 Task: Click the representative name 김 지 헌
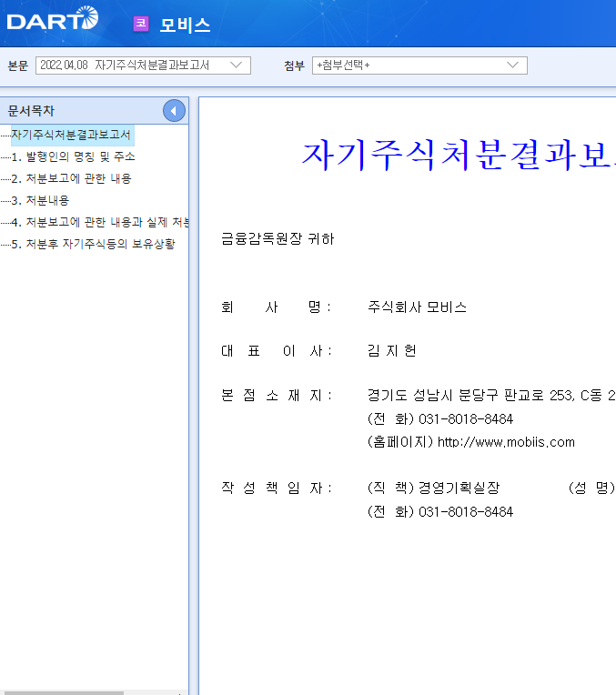[391, 350]
